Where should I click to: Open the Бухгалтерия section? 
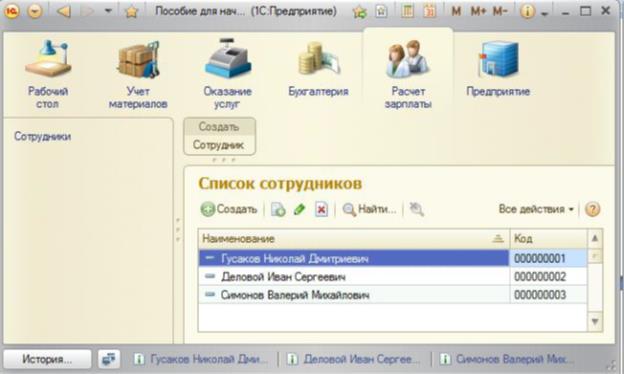coord(318,68)
